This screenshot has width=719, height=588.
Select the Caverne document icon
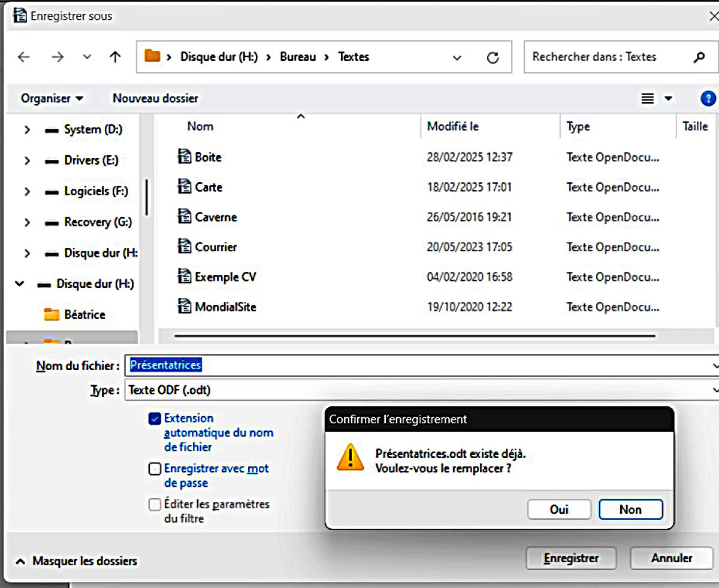tap(185, 217)
